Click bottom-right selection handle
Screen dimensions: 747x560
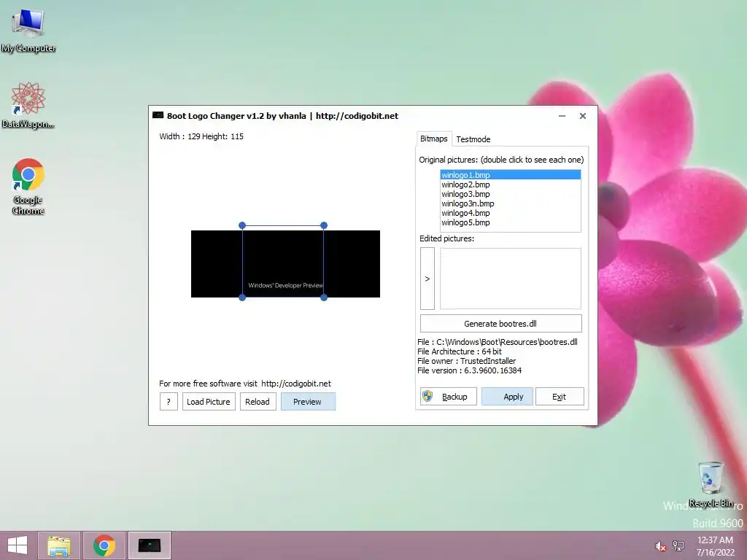tap(324, 297)
